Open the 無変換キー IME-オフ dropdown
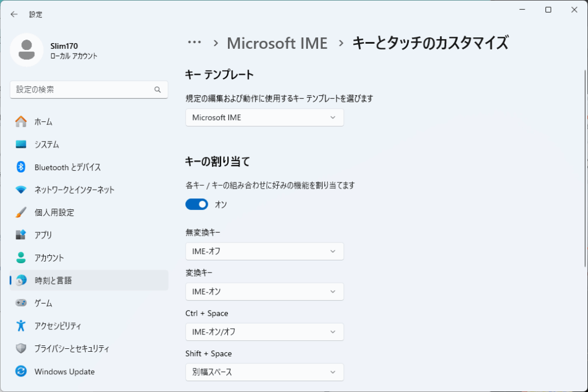 (264, 251)
